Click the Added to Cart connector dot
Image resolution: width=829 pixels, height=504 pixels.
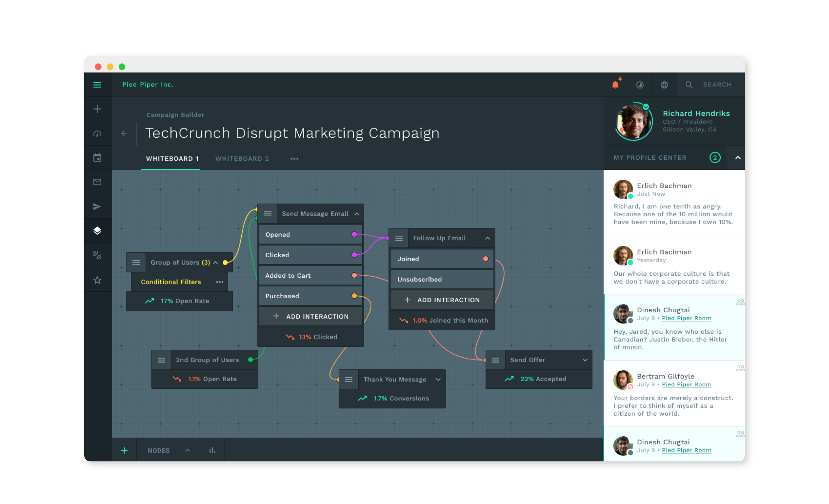[x=354, y=276]
